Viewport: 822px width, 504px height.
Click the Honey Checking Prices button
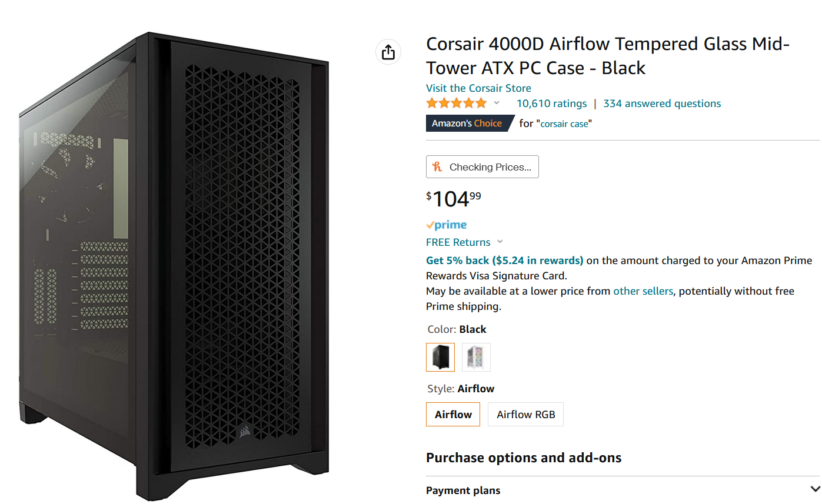point(482,167)
